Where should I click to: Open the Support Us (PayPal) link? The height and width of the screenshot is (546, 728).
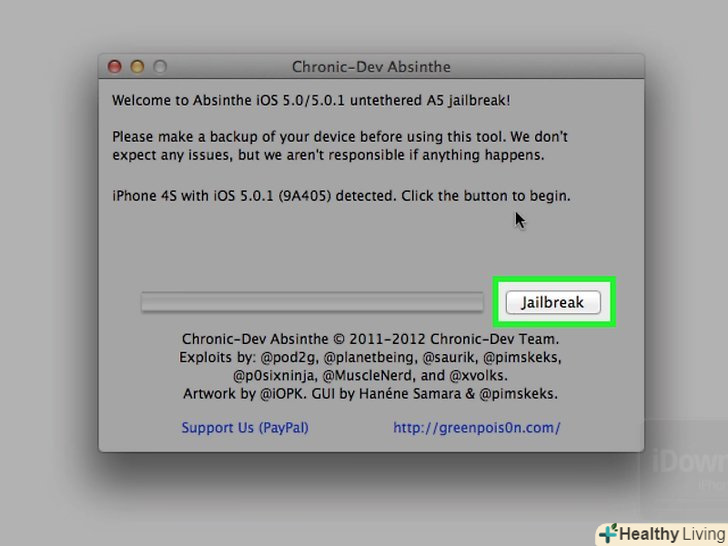coord(245,428)
